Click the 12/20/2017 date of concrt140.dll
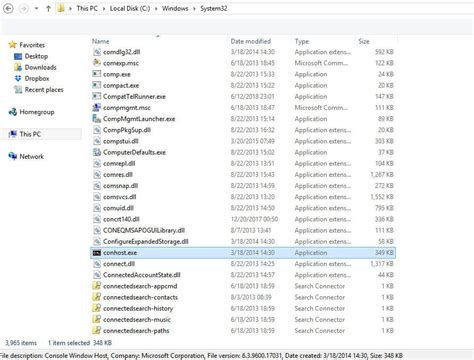This screenshot has height=360, width=474. pos(254,219)
